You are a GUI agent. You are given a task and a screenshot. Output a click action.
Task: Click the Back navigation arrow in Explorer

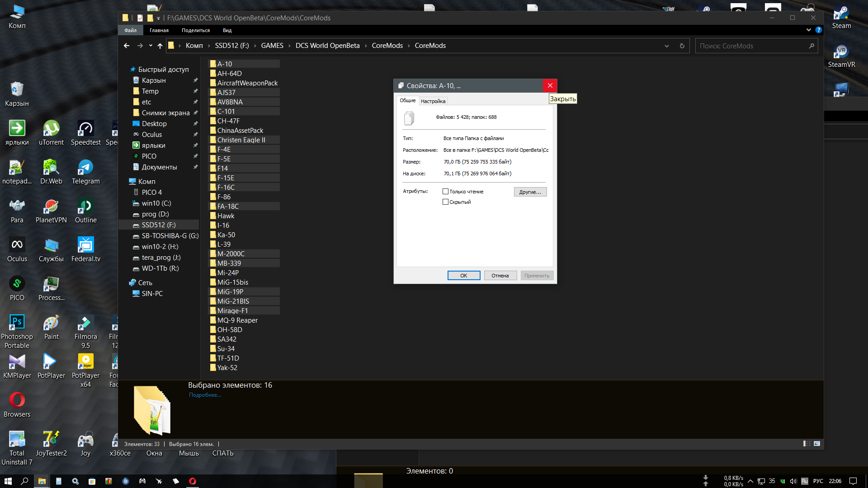127,46
